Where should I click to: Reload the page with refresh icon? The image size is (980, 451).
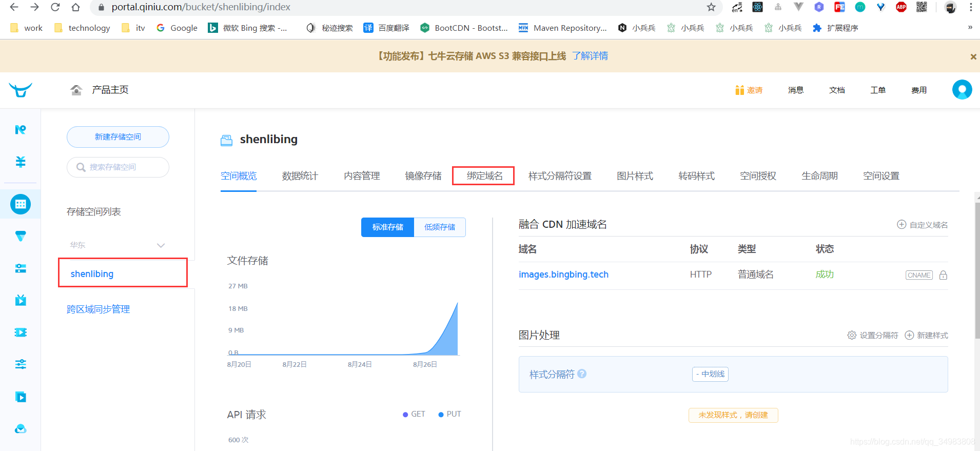(x=55, y=7)
